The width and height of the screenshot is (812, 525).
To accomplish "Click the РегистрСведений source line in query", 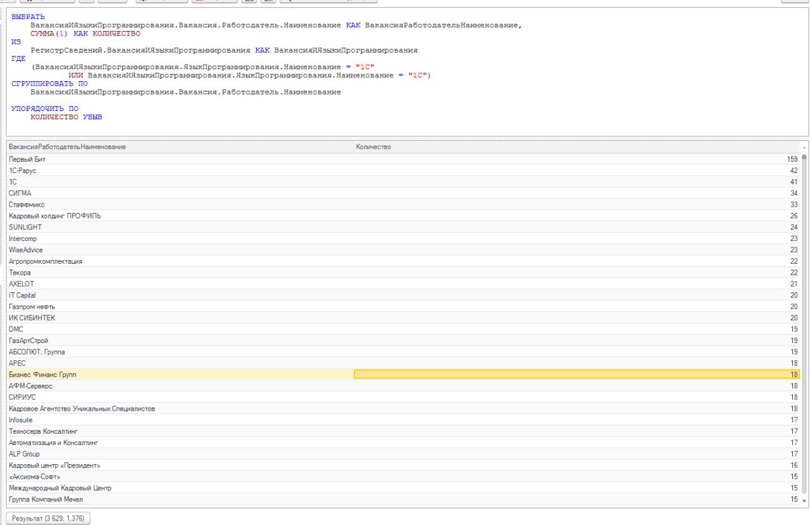I will [x=224, y=50].
